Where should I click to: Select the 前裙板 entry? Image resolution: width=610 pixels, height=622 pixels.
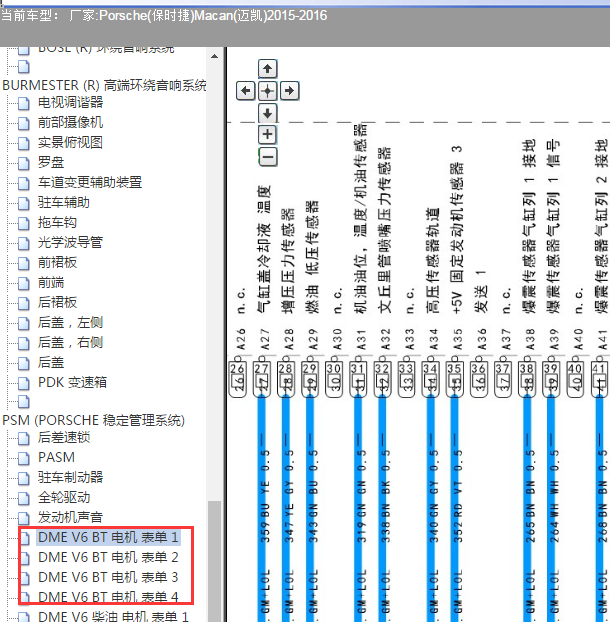click(57, 262)
